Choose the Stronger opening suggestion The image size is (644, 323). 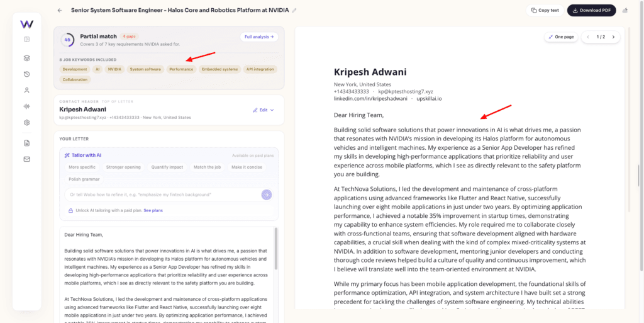point(123,167)
